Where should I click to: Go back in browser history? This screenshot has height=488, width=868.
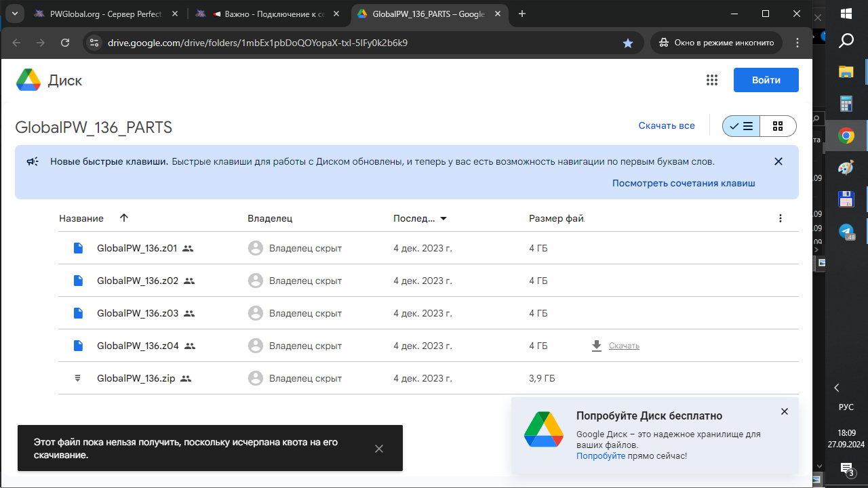coord(16,43)
